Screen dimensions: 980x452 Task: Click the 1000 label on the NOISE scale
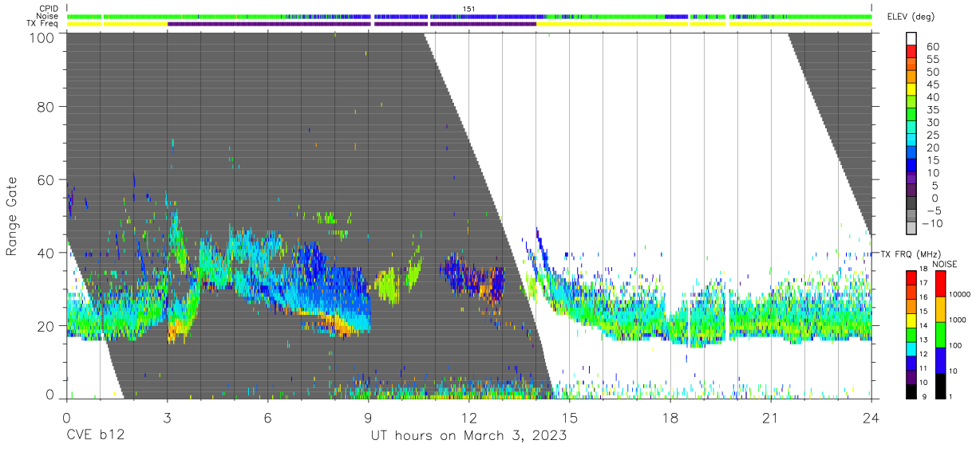(958, 320)
